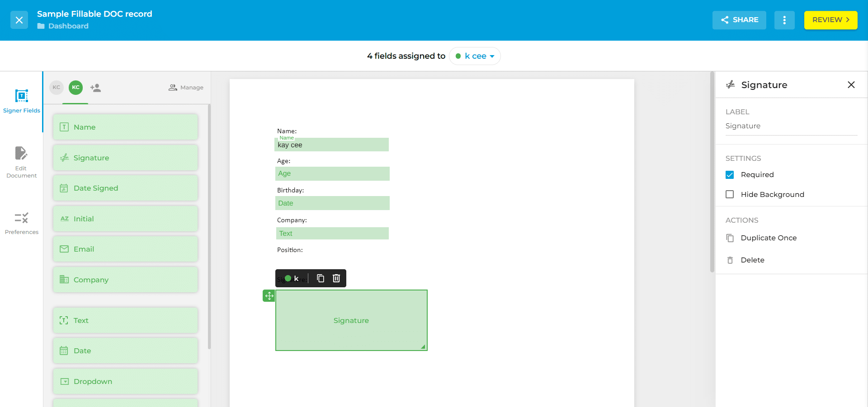This screenshot has width=868, height=407.
Task: Click Manage signers
Action: pyautogui.click(x=186, y=88)
